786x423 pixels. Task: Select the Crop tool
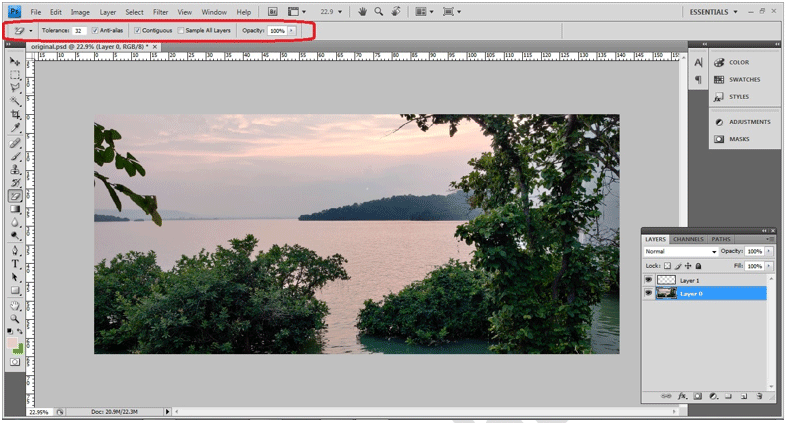click(15, 114)
